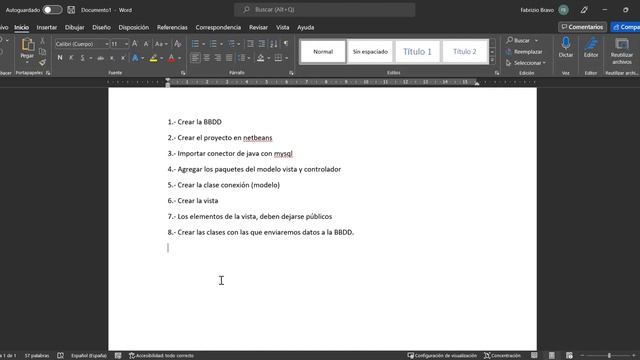The height and width of the screenshot is (360, 640).
Task: Toggle underline (S) formatting
Action: 82,58
